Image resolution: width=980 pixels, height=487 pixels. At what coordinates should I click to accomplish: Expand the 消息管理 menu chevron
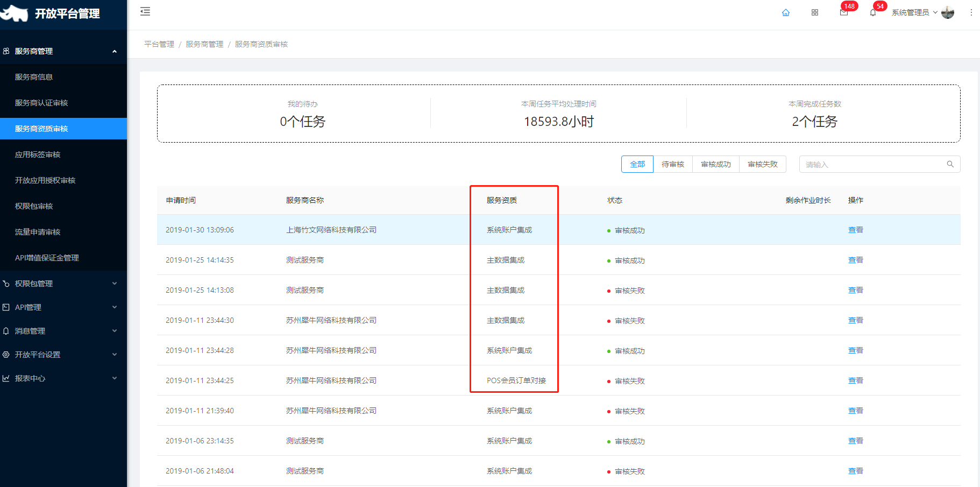pos(115,331)
